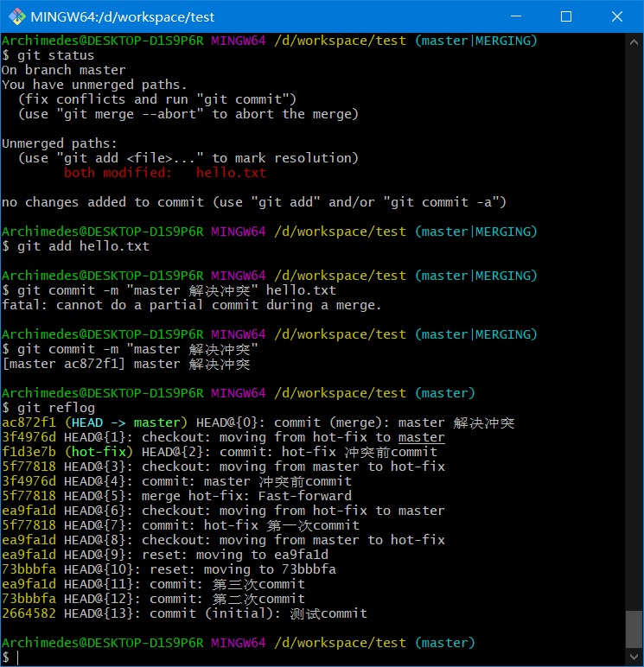Click the green '(hot-fix)' branch label
This screenshot has height=667, width=644.
click(x=99, y=452)
